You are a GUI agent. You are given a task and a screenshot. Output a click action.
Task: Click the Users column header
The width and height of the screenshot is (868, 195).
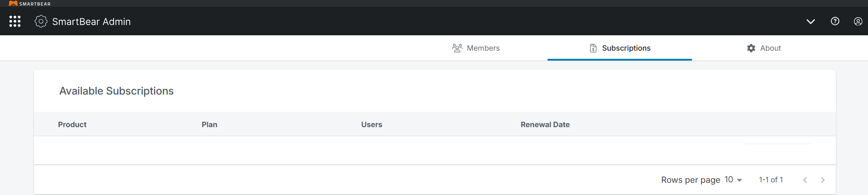click(372, 124)
